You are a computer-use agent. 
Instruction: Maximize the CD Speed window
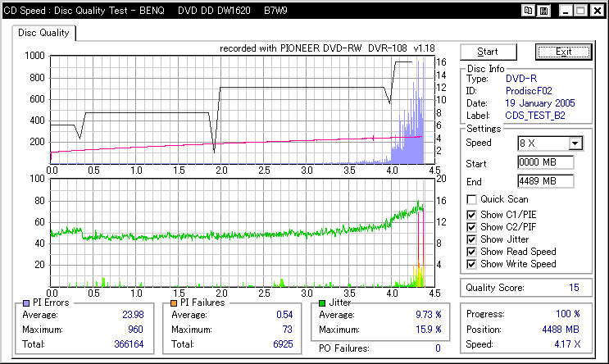[x=579, y=10]
